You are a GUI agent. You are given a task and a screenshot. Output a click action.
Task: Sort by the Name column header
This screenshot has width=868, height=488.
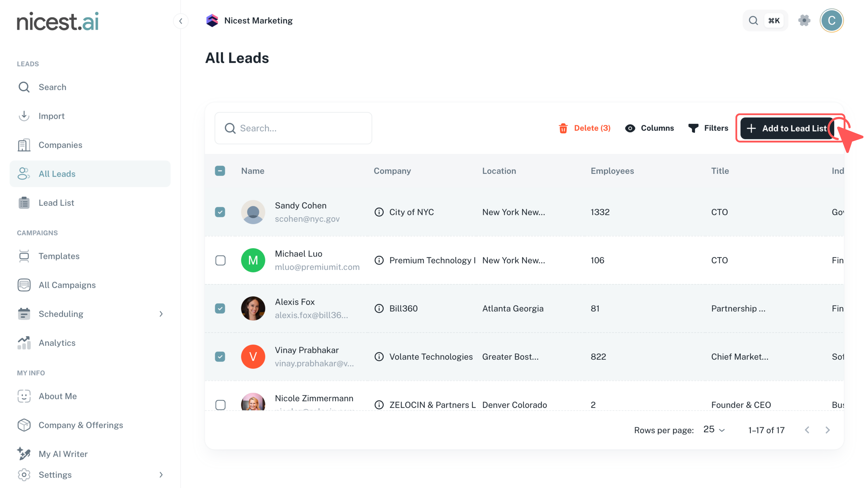click(x=253, y=171)
